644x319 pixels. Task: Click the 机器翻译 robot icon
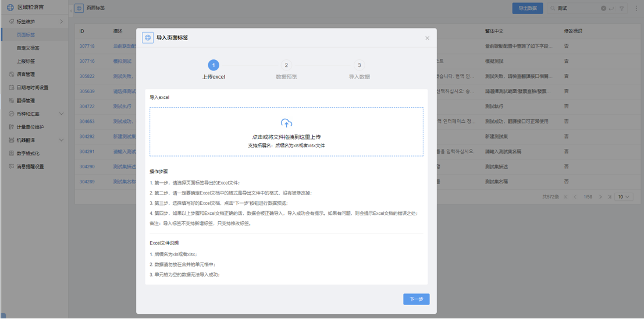(x=12, y=140)
